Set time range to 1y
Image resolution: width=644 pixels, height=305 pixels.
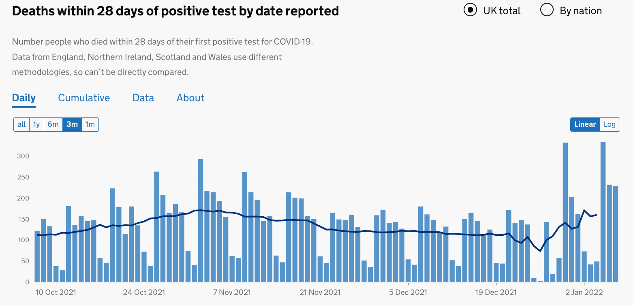(36, 124)
